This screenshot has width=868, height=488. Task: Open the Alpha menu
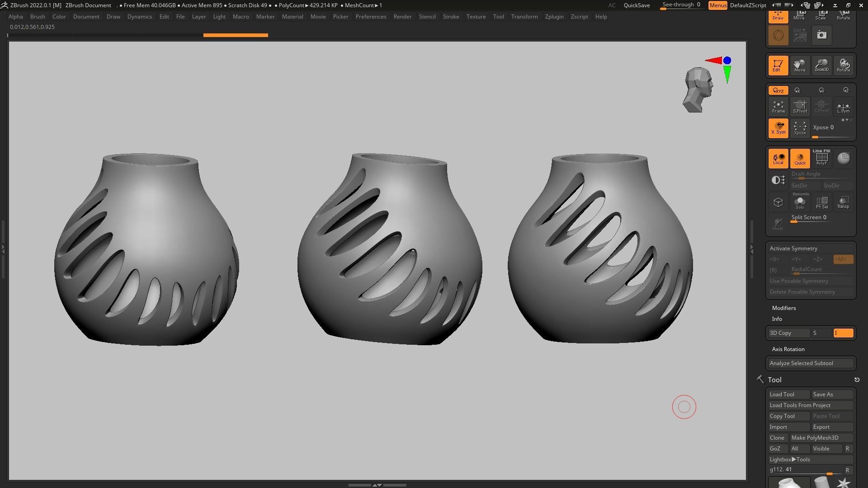(x=16, y=17)
